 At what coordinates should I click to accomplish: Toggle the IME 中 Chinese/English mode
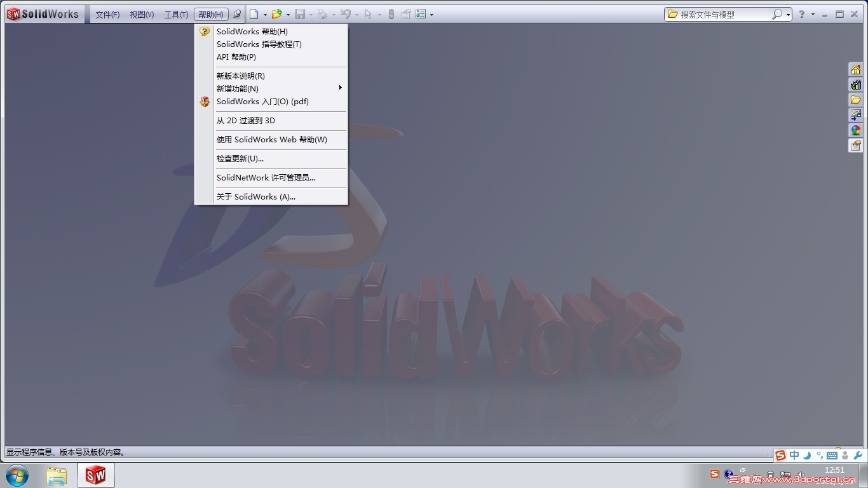[794, 455]
